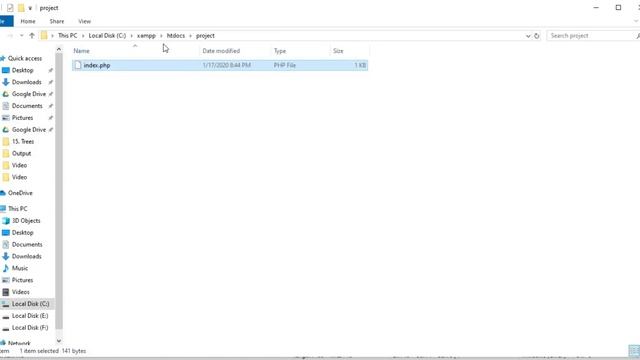This screenshot has width=640, height=360.
Task: Navigate to This PC breadcrumb
Action: coord(67,36)
